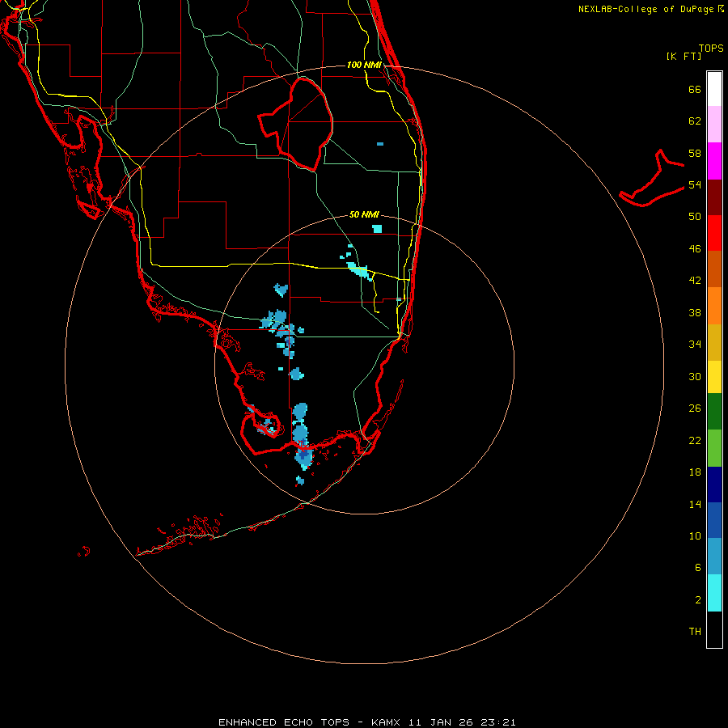Click the gold legend swatch
Image resolution: width=728 pixels, height=728 pixels.
(x=714, y=342)
